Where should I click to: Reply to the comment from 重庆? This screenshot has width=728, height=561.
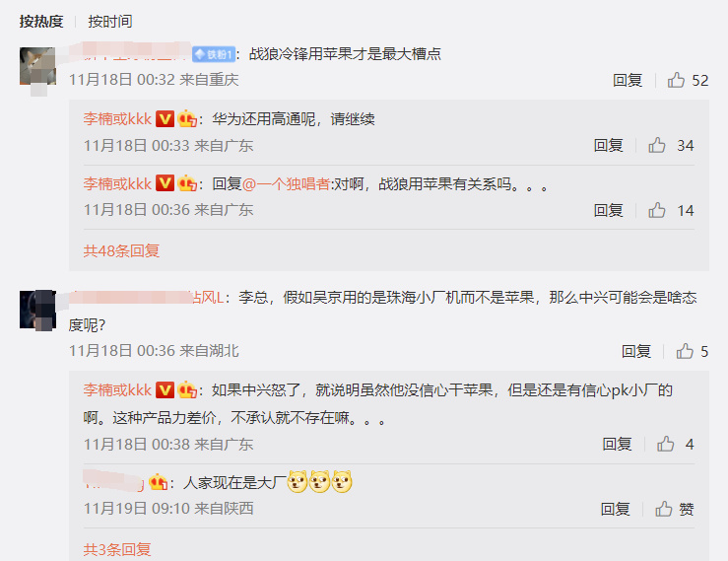[x=628, y=80]
